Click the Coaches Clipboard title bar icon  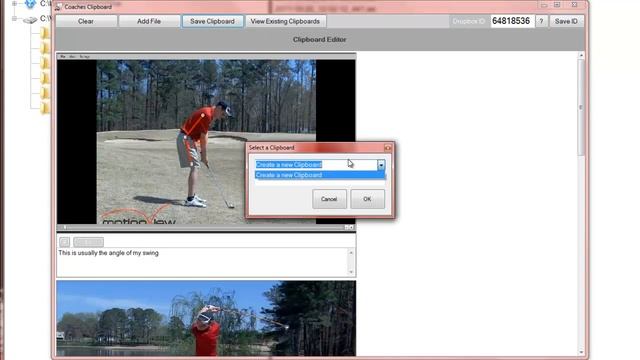tap(58, 7)
